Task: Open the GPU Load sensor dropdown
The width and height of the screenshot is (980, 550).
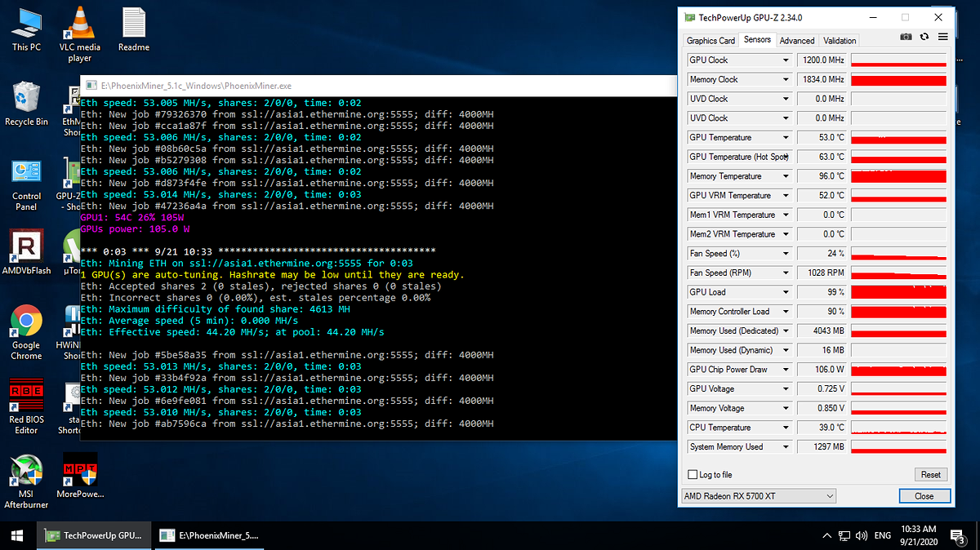Action: point(786,292)
